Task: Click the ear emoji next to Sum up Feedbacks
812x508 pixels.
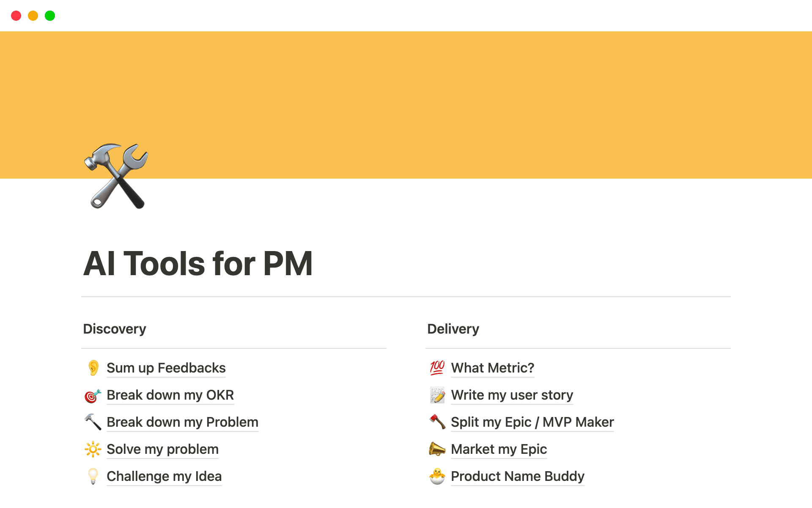Action: pyautogui.click(x=93, y=368)
